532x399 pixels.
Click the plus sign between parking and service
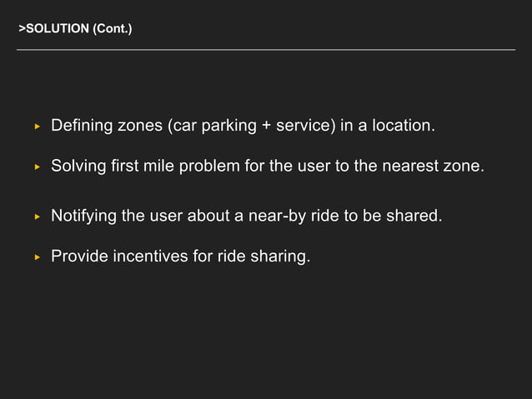(266, 126)
